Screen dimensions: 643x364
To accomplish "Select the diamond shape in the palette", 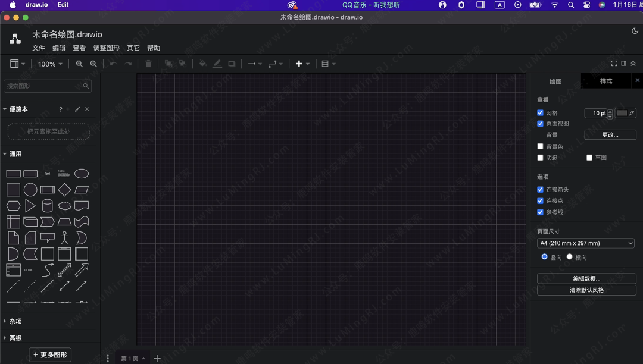I will pyautogui.click(x=64, y=190).
